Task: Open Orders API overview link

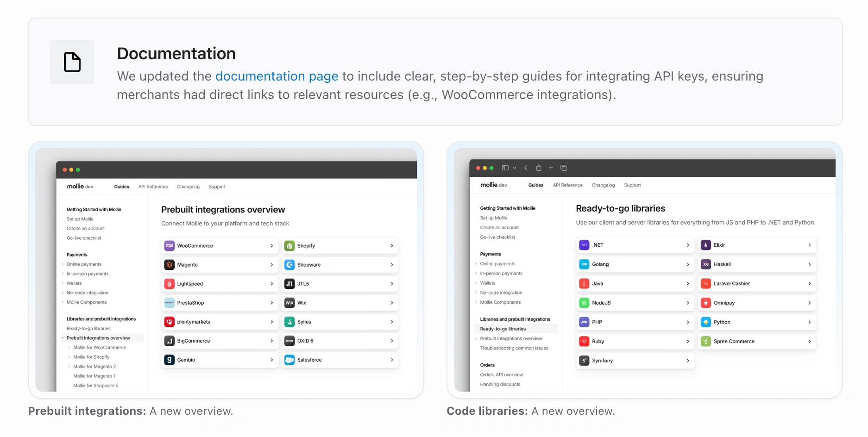Action: click(x=502, y=375)
